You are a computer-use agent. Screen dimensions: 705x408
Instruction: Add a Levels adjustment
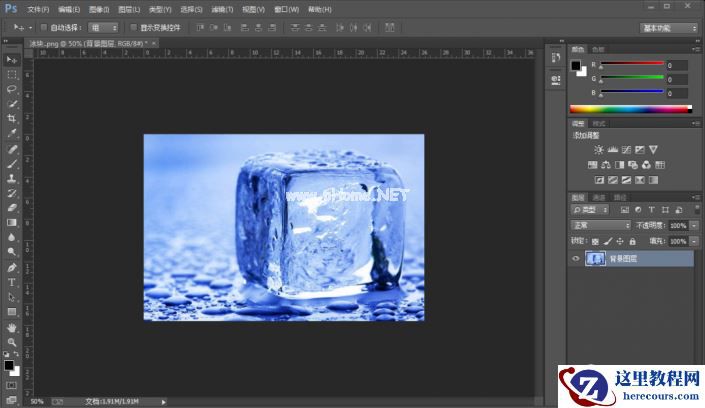click(x=612, y=150)
